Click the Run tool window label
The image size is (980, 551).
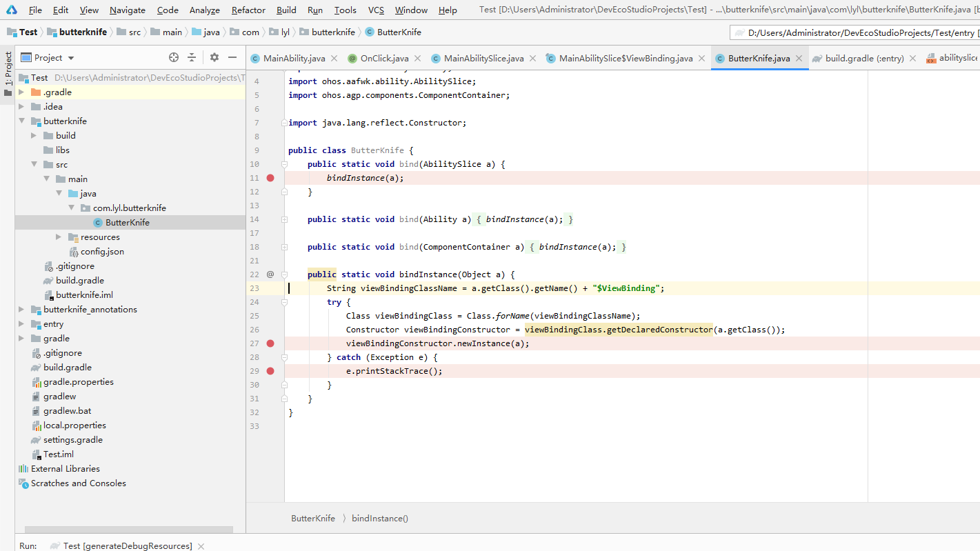[28, 546]
